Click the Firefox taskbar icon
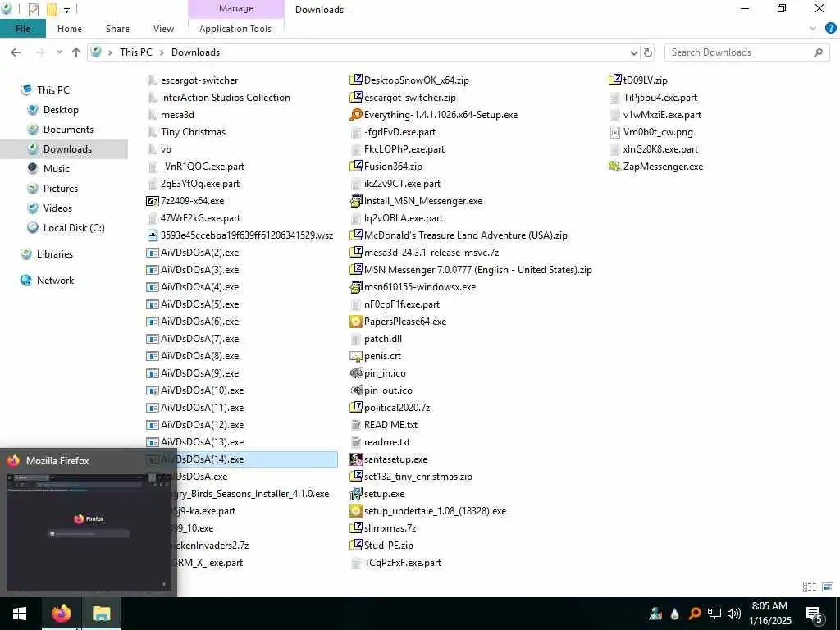This screenshot has width=840, height=630. (x=62, y=614)
